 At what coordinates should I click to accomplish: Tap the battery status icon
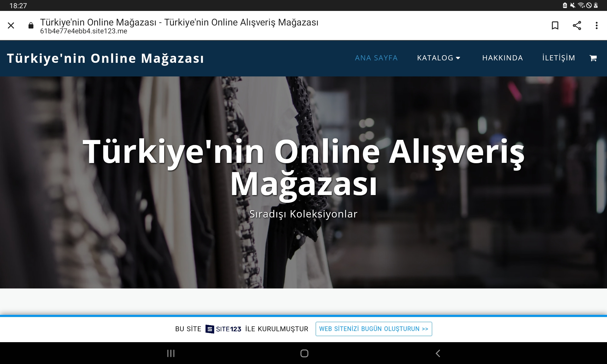point(596,5)
